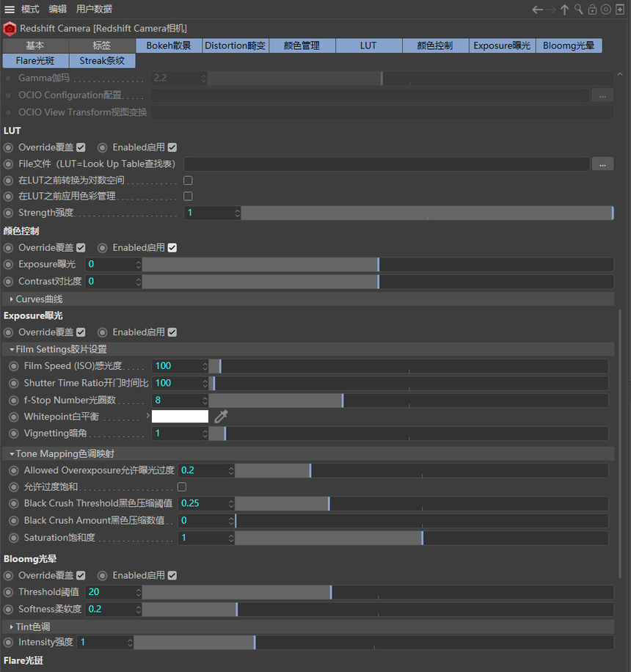This screenshot has height=672, width=631.
Task: Click the stepper arrows on Film Speed value
Action: (205, 366)
